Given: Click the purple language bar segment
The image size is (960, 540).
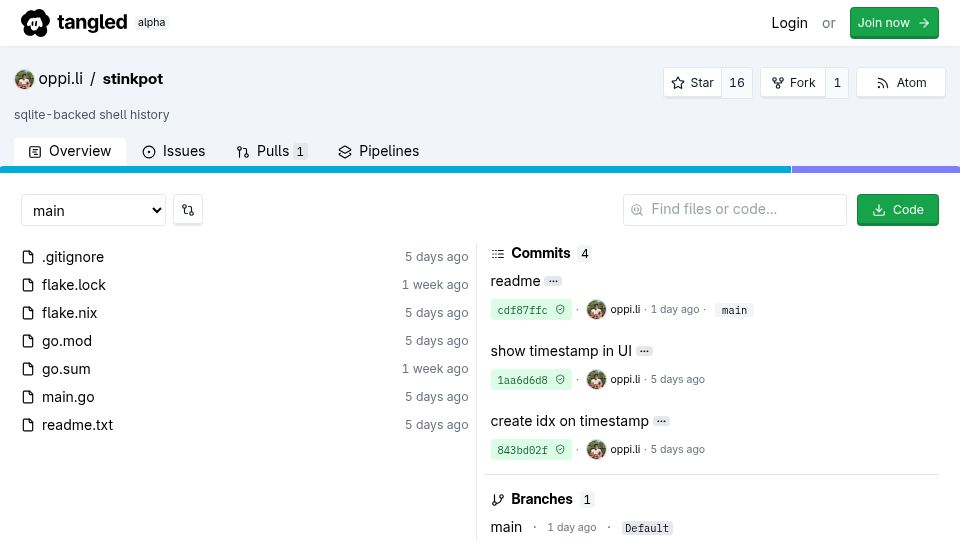Looking at the screenshot, I should coord(876,170).
